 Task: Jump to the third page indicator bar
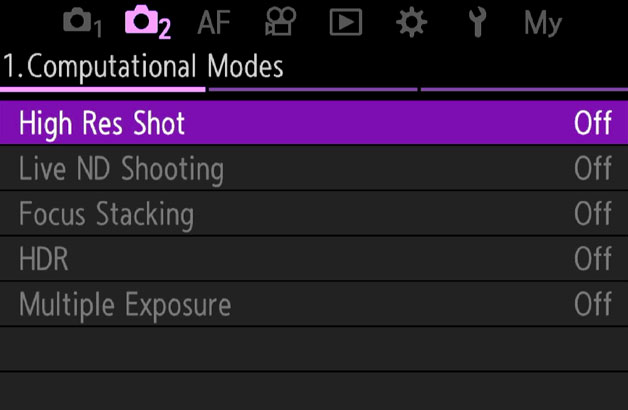tap(523, 90)
